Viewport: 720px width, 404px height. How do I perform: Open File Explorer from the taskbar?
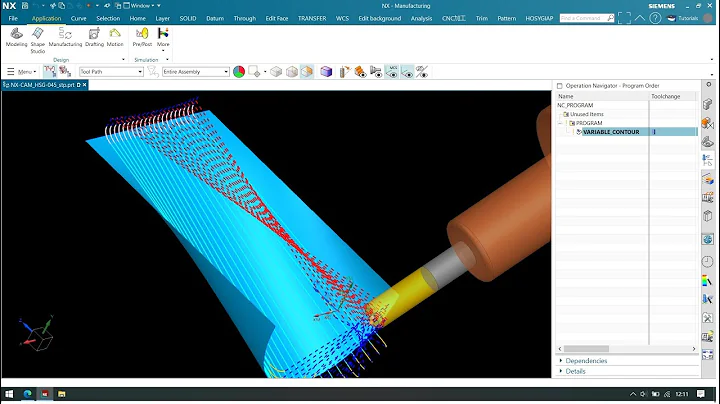point(62,394)
